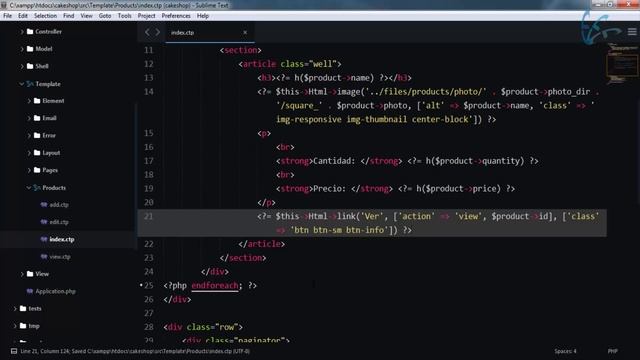Screen dimensions: 640x360
Task: Place cursor on 'Precio:' text
Action: pos(329,189)
